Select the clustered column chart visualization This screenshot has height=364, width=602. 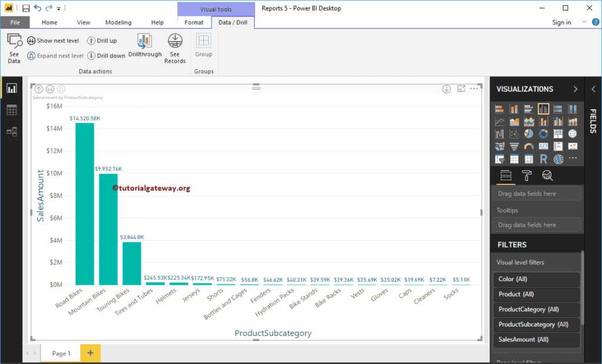click(543, 109)
